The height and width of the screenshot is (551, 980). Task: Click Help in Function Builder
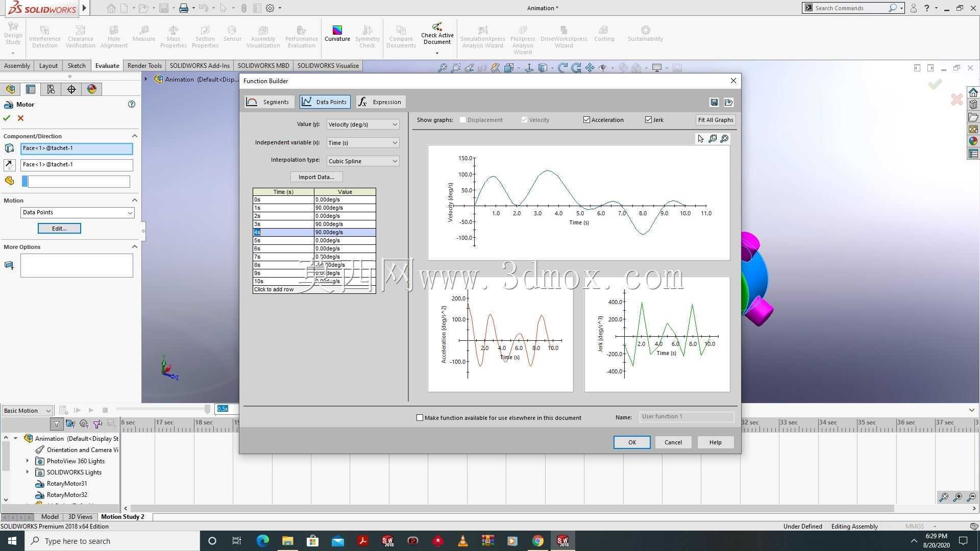715,442
